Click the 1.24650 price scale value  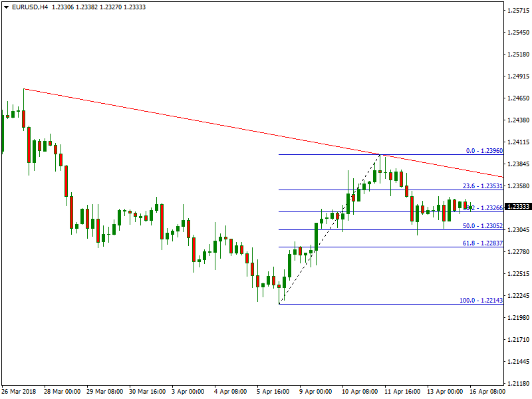coord(517,98)
